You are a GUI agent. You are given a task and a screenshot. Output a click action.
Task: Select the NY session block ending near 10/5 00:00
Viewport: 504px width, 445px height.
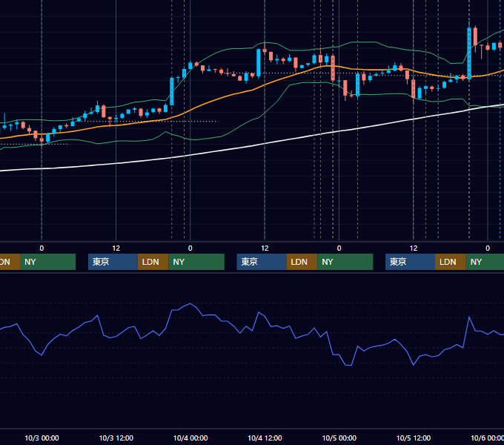345,262
